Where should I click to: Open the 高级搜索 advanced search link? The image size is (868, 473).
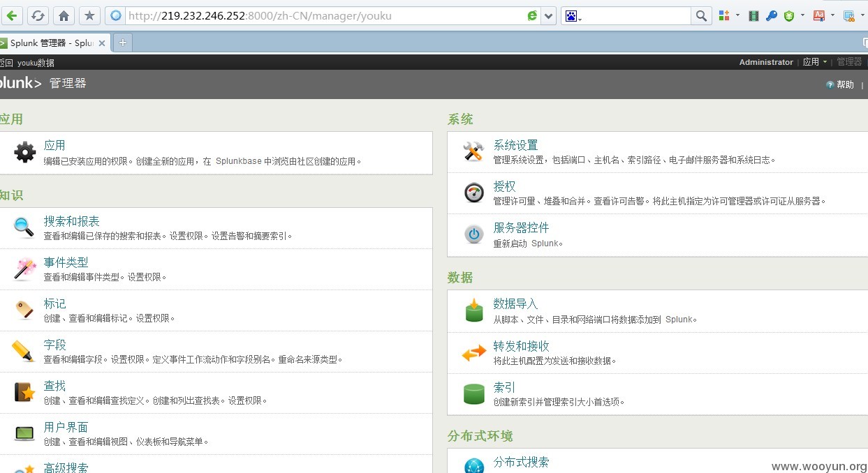pyautogui.click(x=66, y=467)
